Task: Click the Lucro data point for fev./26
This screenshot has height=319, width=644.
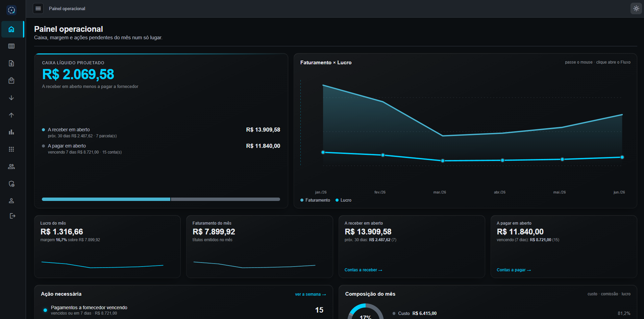Action: [383, 155]
